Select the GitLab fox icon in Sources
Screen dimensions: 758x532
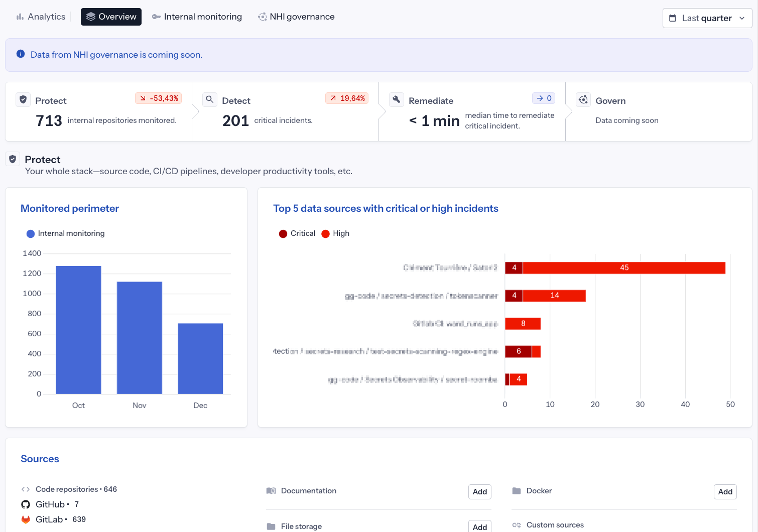click(26, 519)
